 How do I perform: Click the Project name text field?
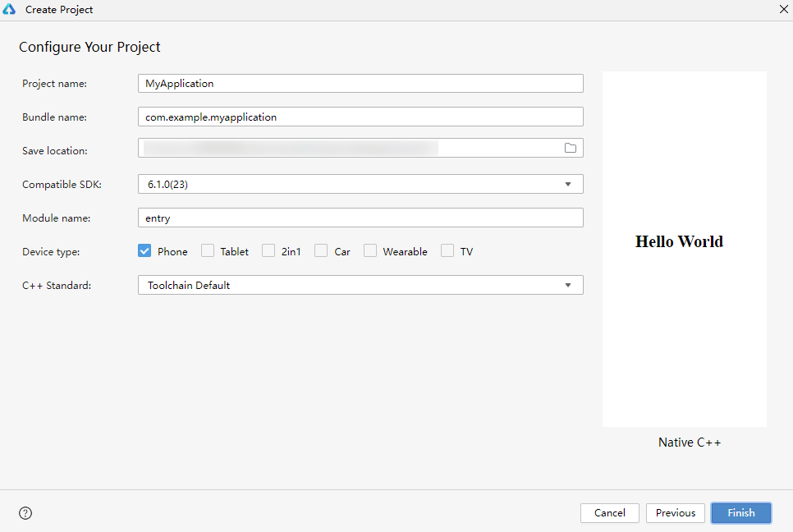[360, 83]
